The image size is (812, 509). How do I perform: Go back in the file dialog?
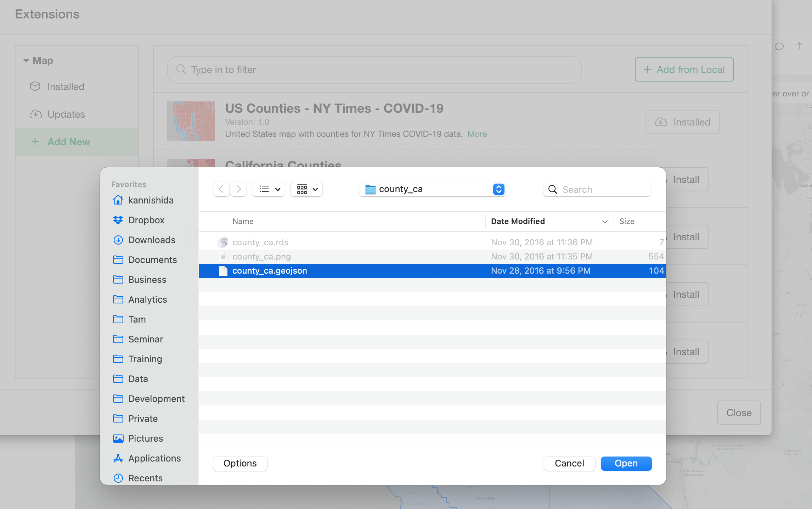[x=221, y=189]
